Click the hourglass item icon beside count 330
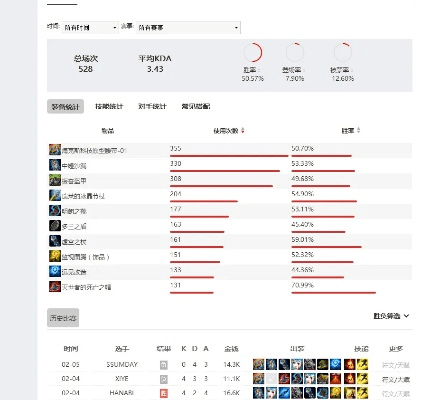The width and height of the screenshot is (421, 400). coord(55,165)
